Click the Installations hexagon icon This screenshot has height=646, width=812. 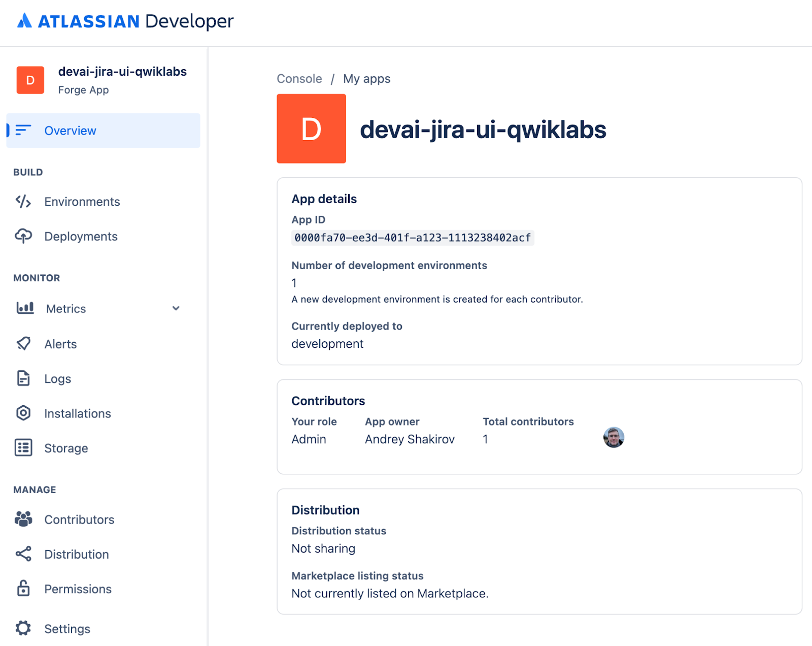click(23, 413)
